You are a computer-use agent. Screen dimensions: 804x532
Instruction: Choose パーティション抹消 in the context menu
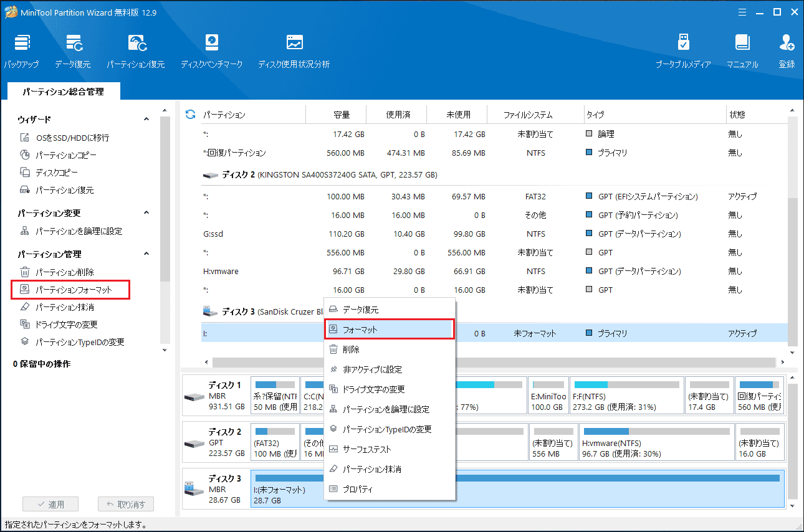coord(390,469)
